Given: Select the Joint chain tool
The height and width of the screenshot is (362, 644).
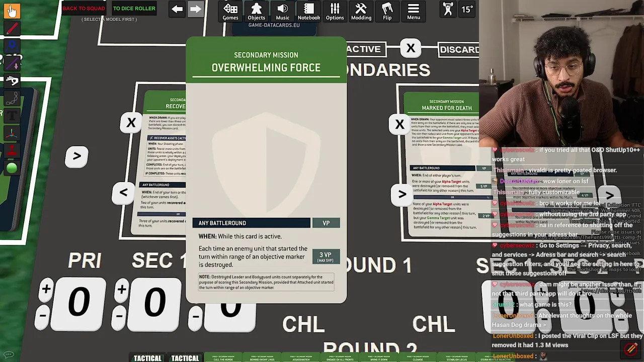Looking at the screenshot, I should point(12,98).
